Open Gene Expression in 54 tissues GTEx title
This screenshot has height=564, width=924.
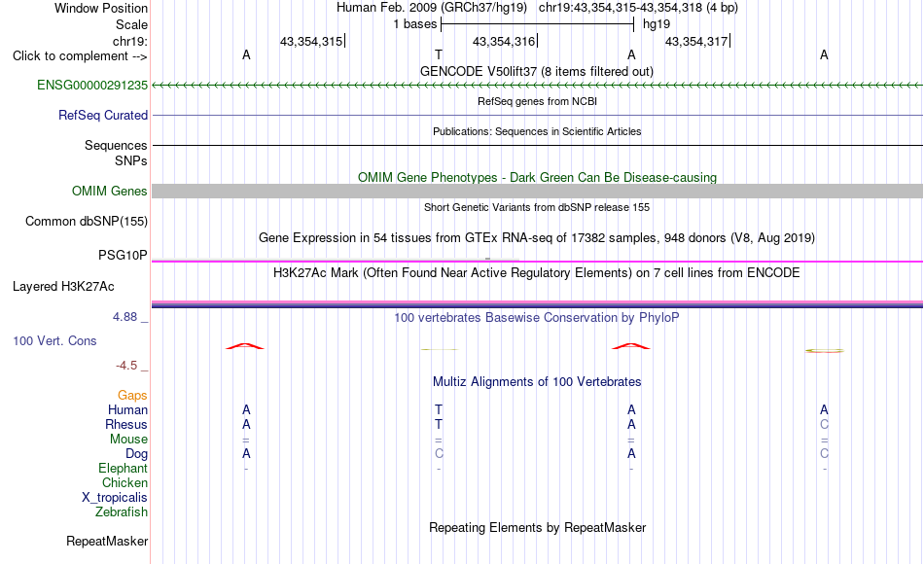click(x=537, y=238)
